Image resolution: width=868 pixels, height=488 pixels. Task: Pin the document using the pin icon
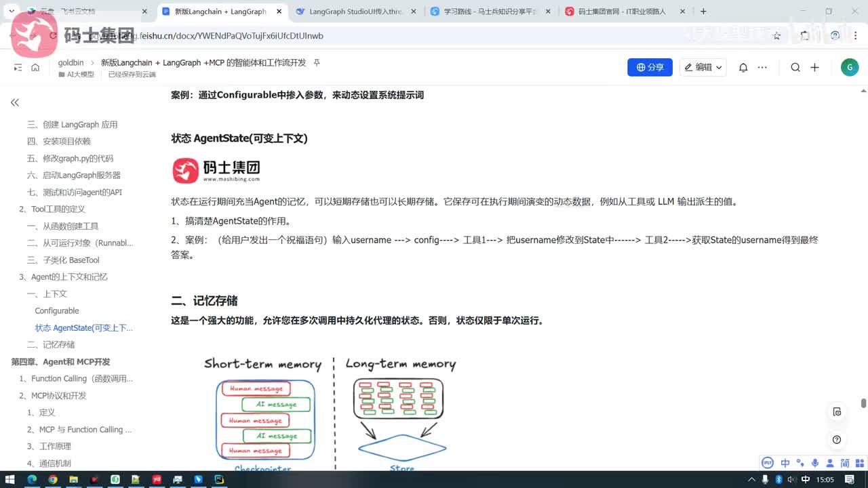coord(317,62)
